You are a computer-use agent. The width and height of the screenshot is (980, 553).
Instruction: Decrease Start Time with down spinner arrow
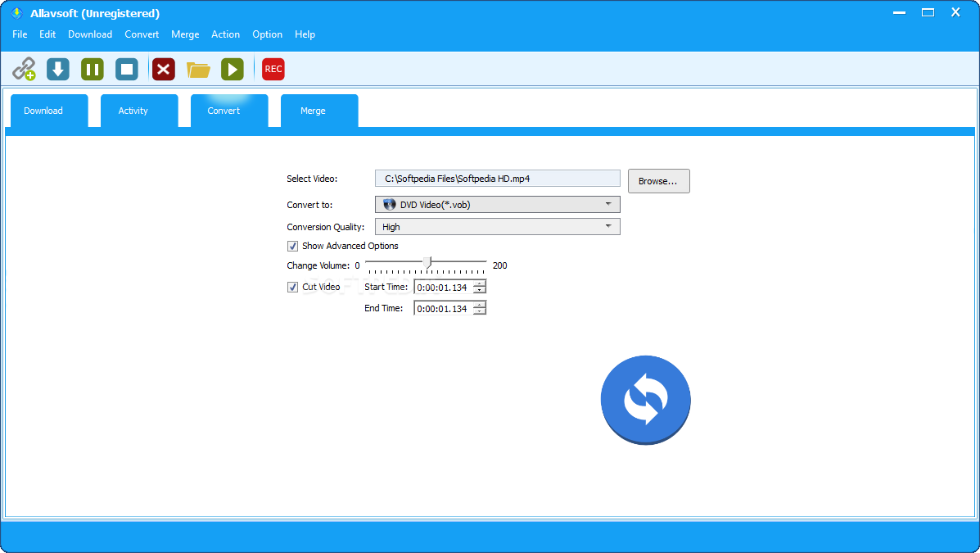pos(480,290)
